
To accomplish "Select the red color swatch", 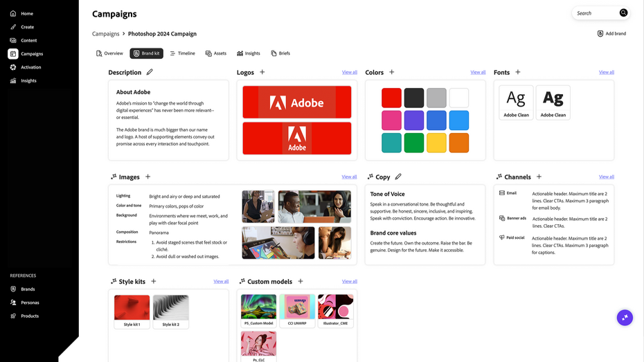I will click(x=391, y=98).
